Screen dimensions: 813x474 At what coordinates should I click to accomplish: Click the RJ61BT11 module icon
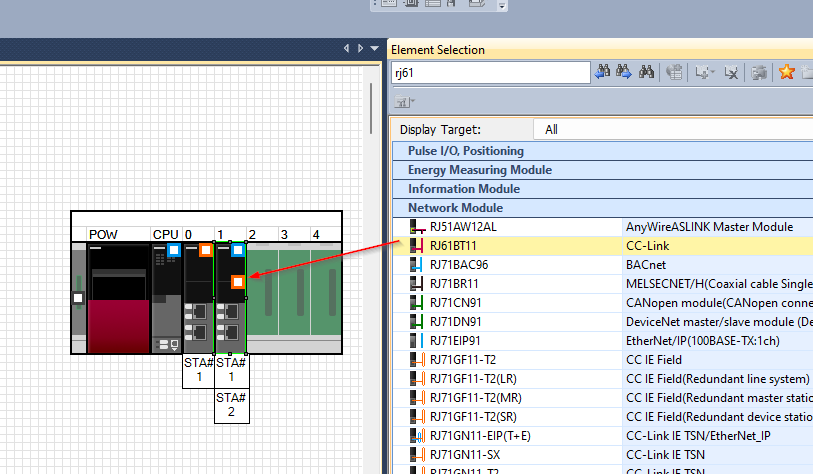pos(417,246)
